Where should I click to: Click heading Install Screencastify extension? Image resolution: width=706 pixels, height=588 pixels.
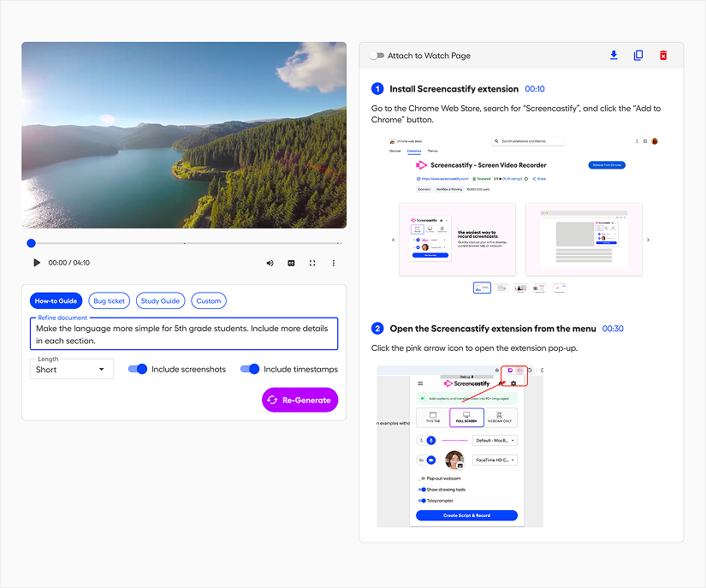click(x=454, y=89)
